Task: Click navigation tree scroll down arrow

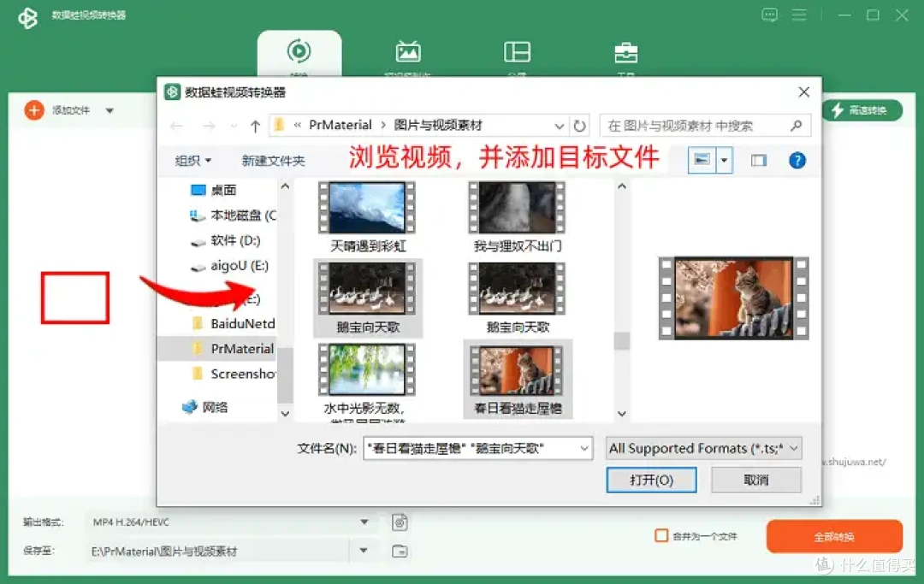Action: 285,414
